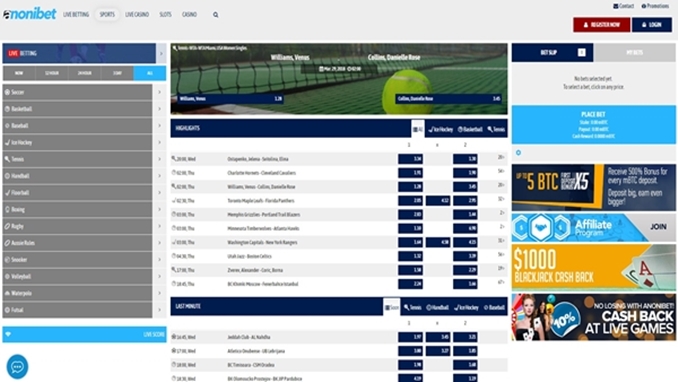Expand the Soccer category chevron

coord(160,92)
